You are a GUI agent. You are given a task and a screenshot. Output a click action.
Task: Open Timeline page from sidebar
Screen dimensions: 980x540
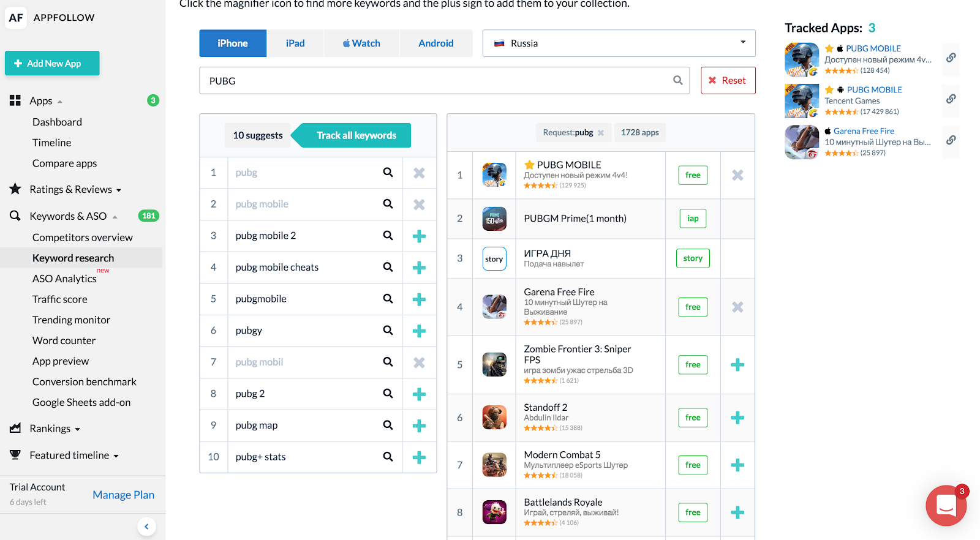pos(51,143)
